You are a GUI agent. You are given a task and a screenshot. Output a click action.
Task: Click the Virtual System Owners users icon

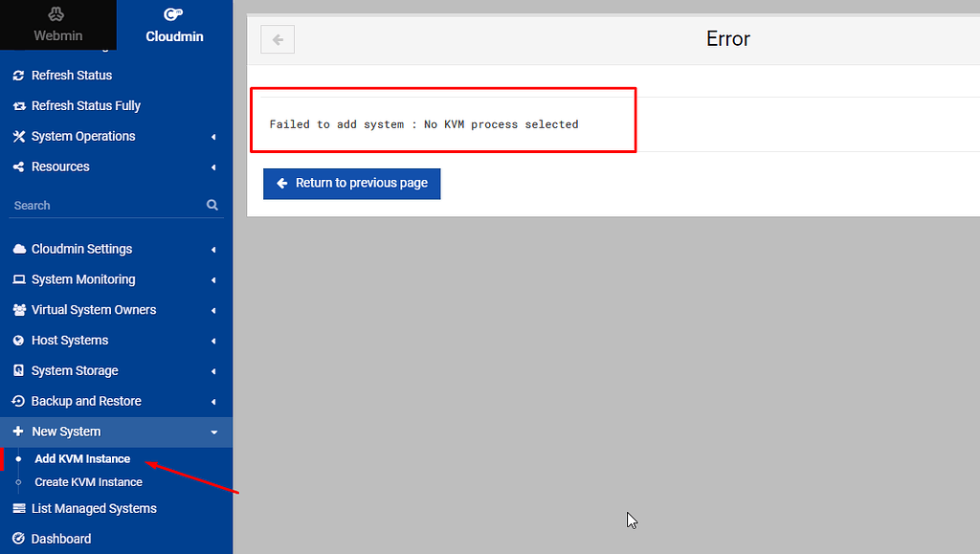click(x=17, y=309)
